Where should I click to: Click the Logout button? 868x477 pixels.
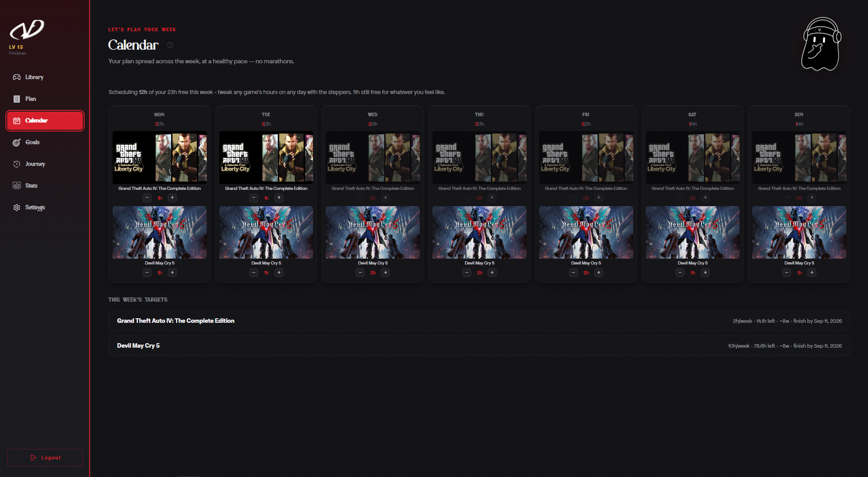pos(45,458)
